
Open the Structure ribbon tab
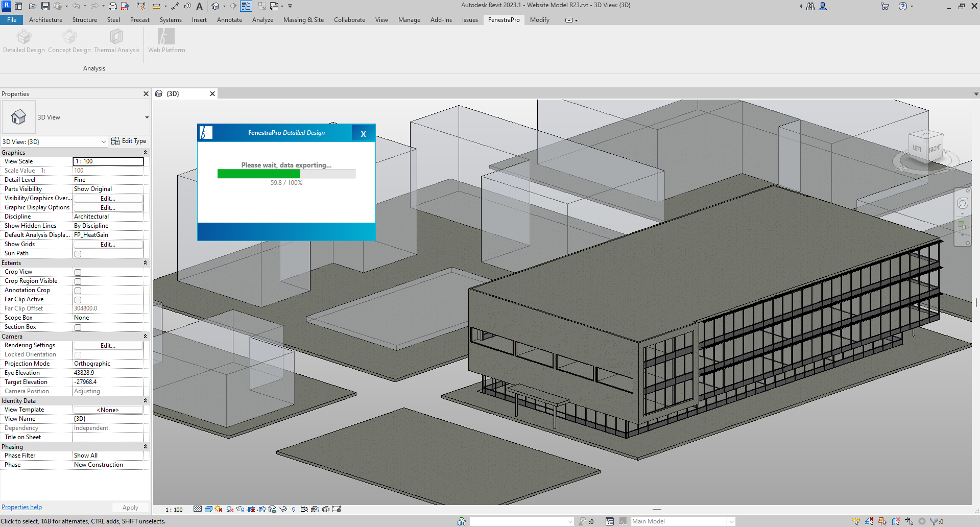click(x=85, y=20)
